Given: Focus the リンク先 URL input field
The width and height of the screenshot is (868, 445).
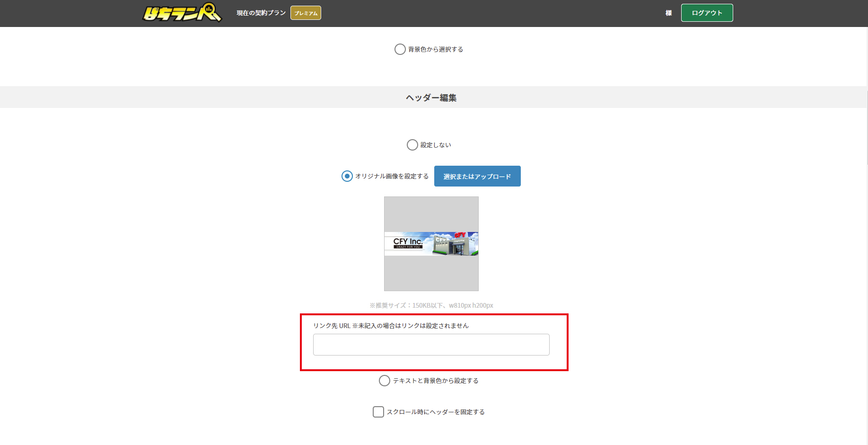Looking at the screenshot, I should click(x=430, y=344).
